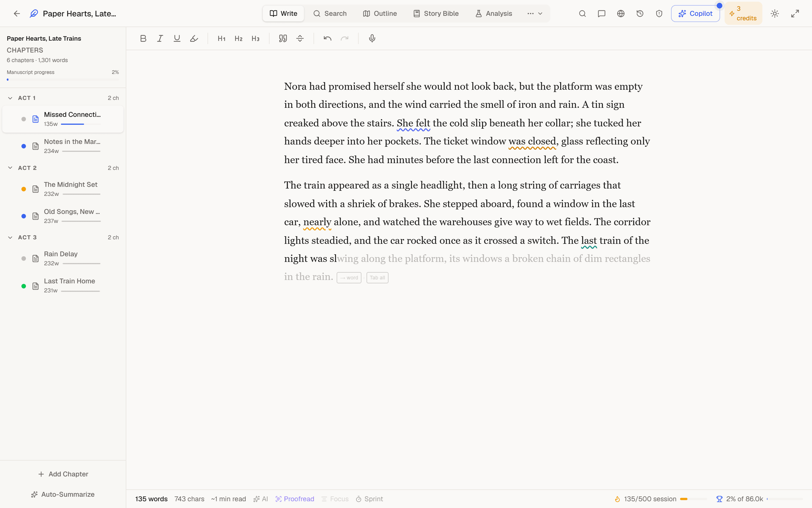The image size is (812, 508).
Task: Apply Heading 2 style
Action: (x=239, y=38)
